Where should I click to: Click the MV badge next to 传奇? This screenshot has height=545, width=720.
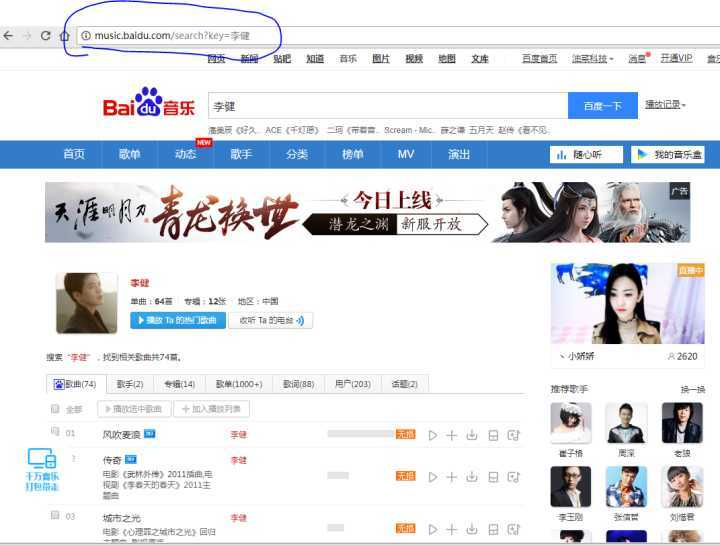click(130, 459)
